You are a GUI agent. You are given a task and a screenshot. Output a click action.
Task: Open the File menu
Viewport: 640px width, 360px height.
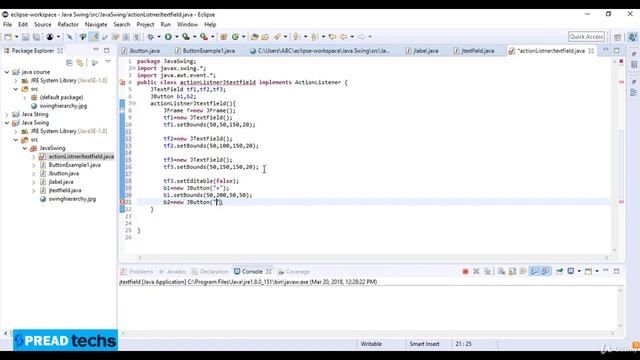7,24
